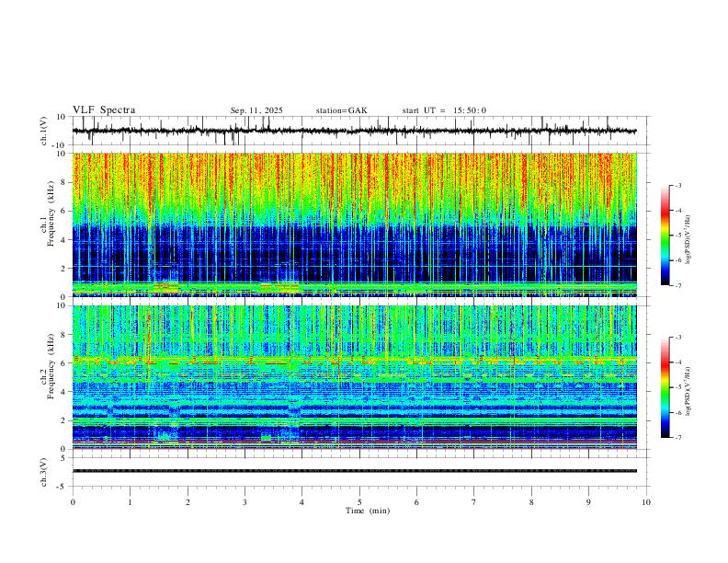Click the '-3' value on ch.2 color bar
Screen dimensions: 728x563
pyautogui.click(x=677, y=338)
